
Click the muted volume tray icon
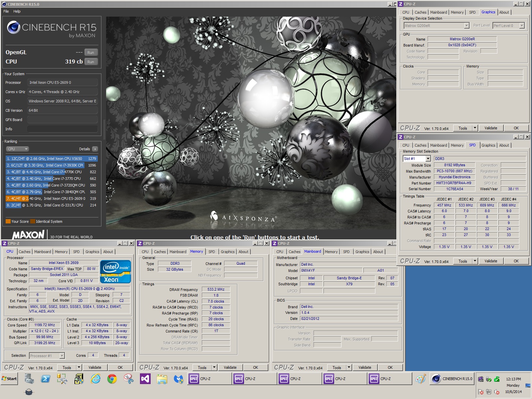497,392
